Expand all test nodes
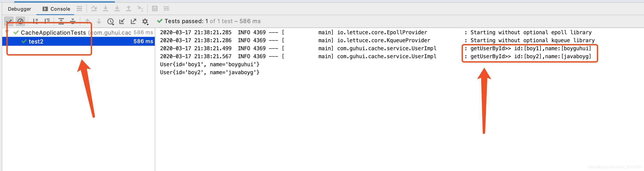This screenshot has width=644, height=171. point(61,21)
